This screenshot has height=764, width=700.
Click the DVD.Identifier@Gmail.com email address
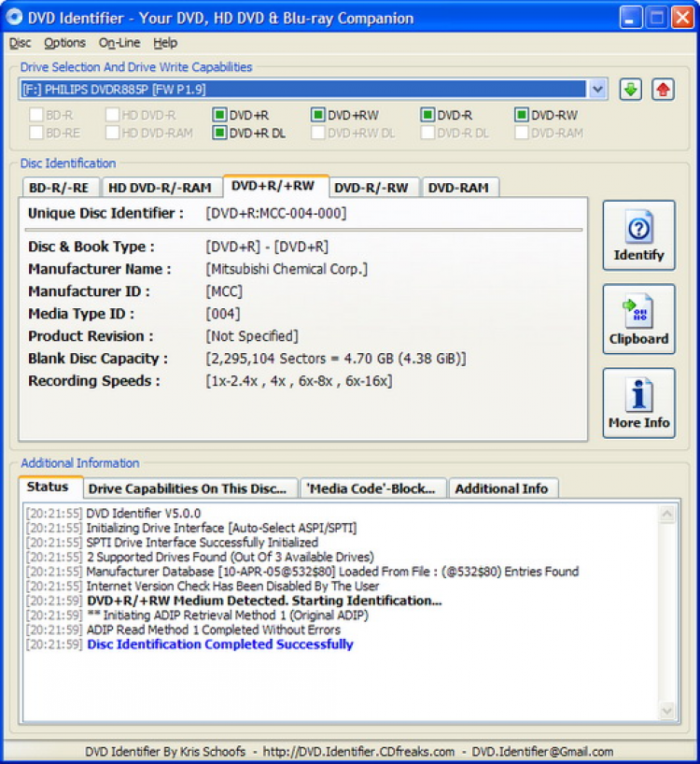coord(542,751)
